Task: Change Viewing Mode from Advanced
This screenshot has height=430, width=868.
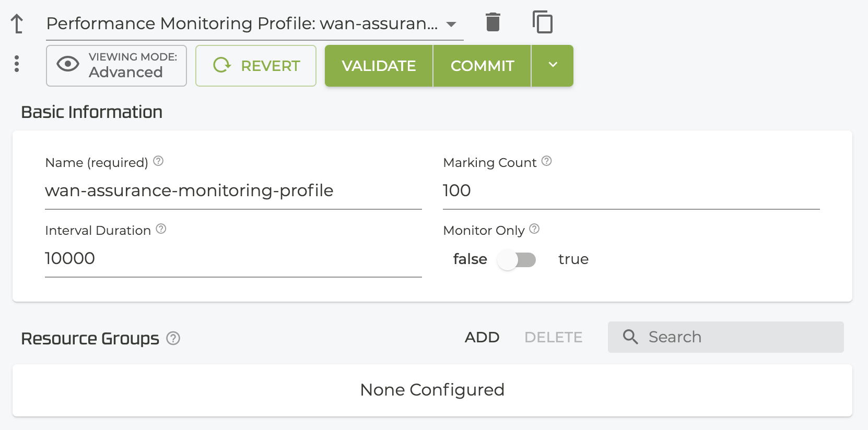Action: tap(116, 66)
